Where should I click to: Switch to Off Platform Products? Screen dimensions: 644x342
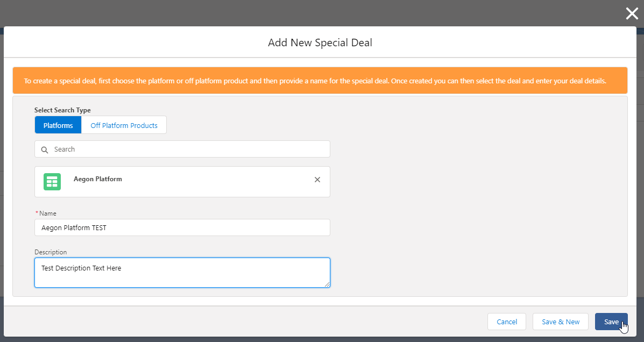(124, 125)
